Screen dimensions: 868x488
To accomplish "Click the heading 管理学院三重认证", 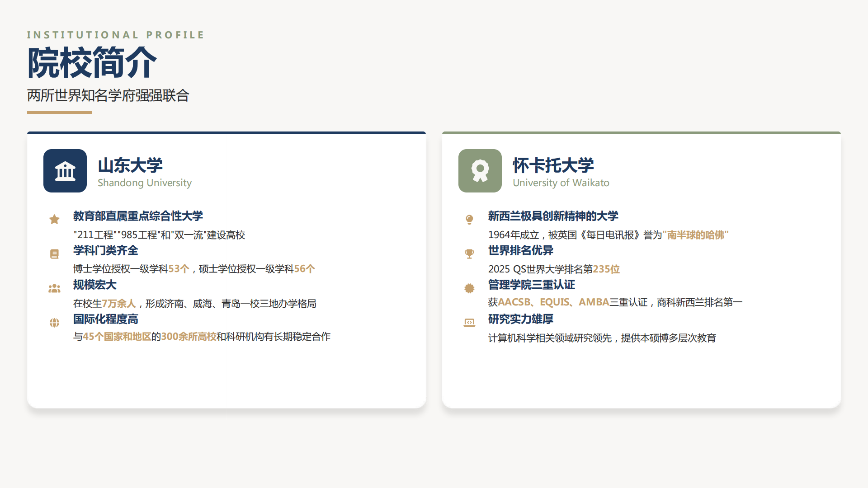I will [532, 285].
